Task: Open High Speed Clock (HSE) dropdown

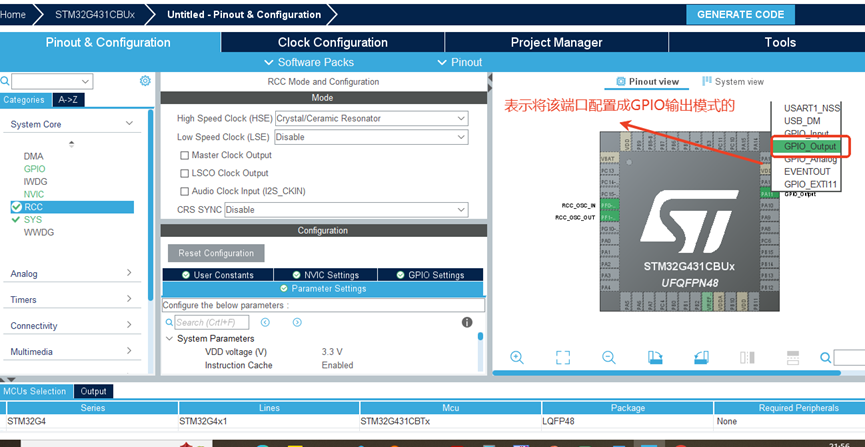Action: (x=371, y=118)
